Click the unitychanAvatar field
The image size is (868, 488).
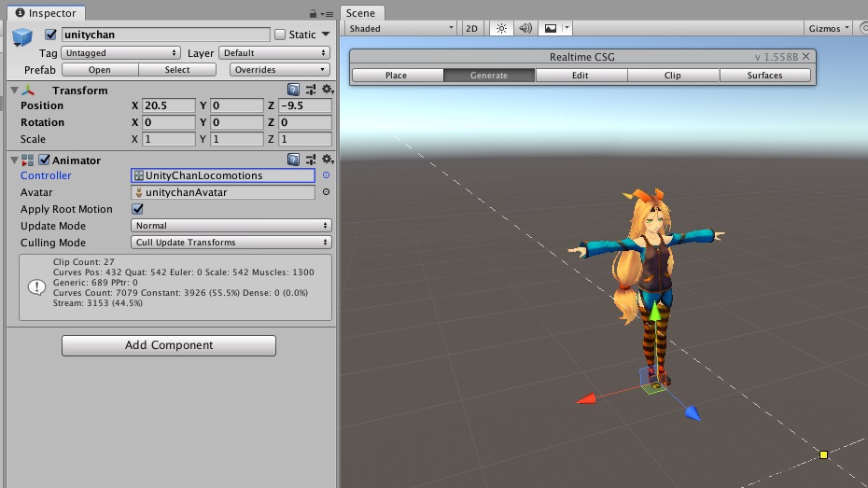[x=223, y=192]
